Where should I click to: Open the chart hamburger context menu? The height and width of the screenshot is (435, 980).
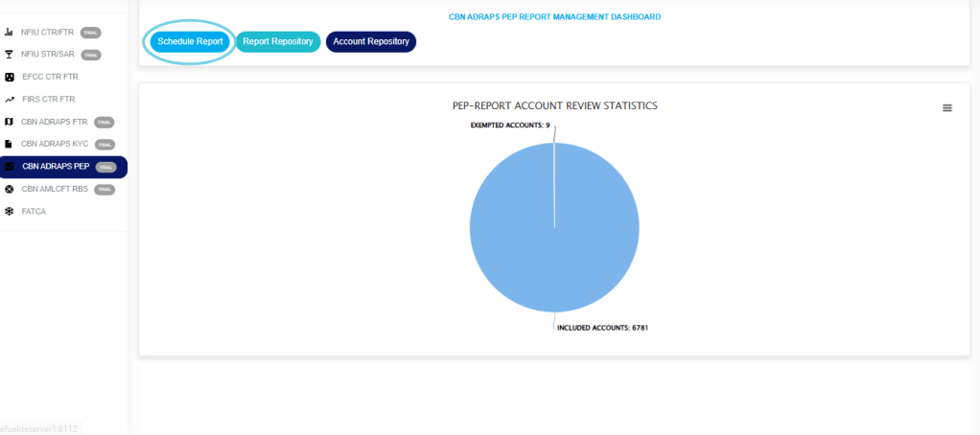947,108
